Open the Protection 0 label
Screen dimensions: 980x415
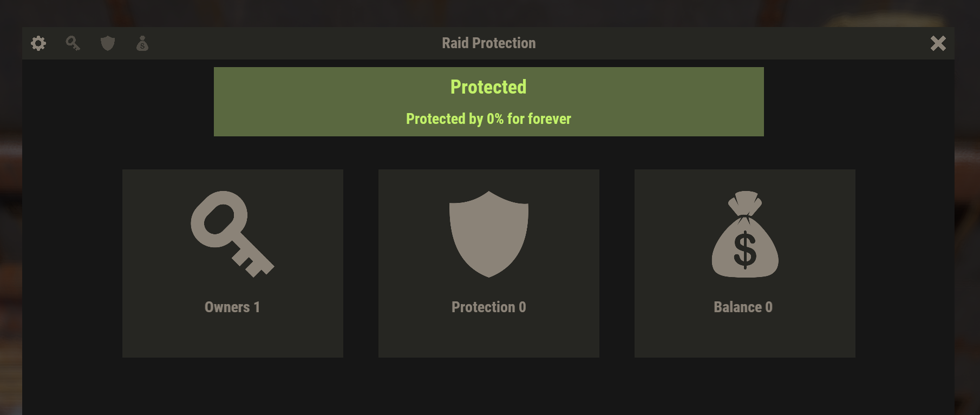point(489,307)
